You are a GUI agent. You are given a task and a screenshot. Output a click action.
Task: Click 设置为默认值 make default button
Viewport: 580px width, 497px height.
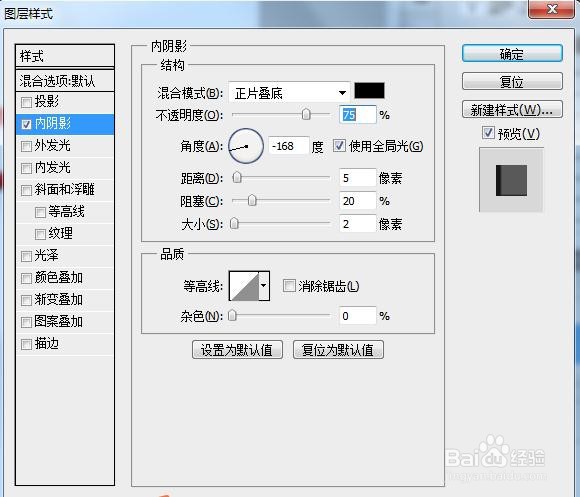(237, 349)
